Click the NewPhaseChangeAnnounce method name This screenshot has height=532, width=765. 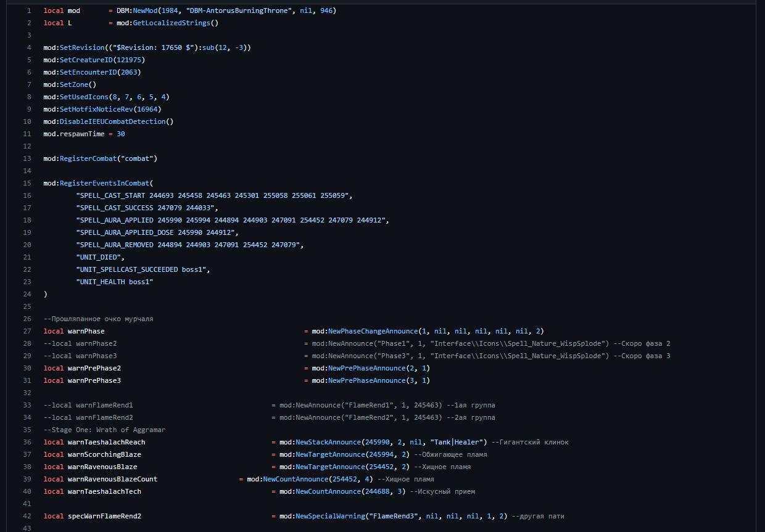point(373,331)
